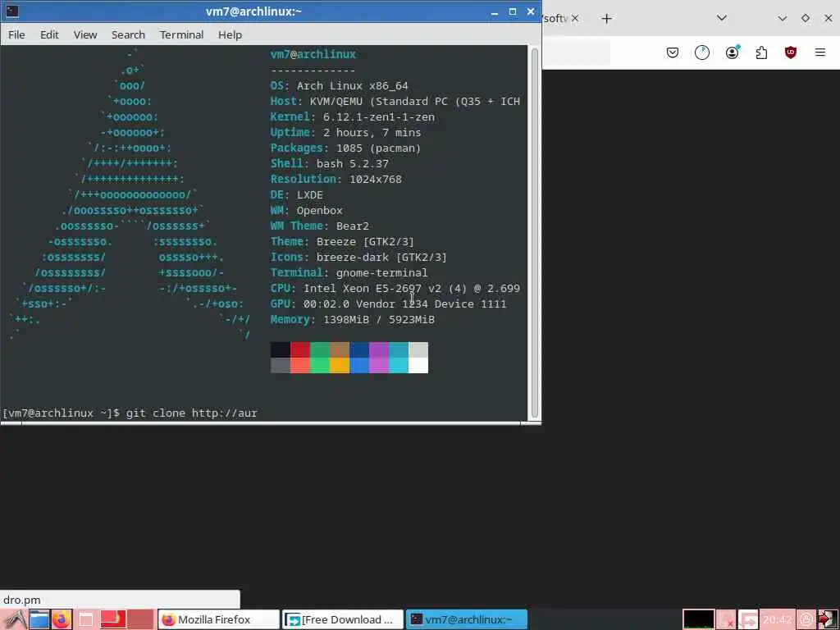
Task: Click the terminal vertical scrollbar
Action: pyautogui.click(x=534, y=233)
